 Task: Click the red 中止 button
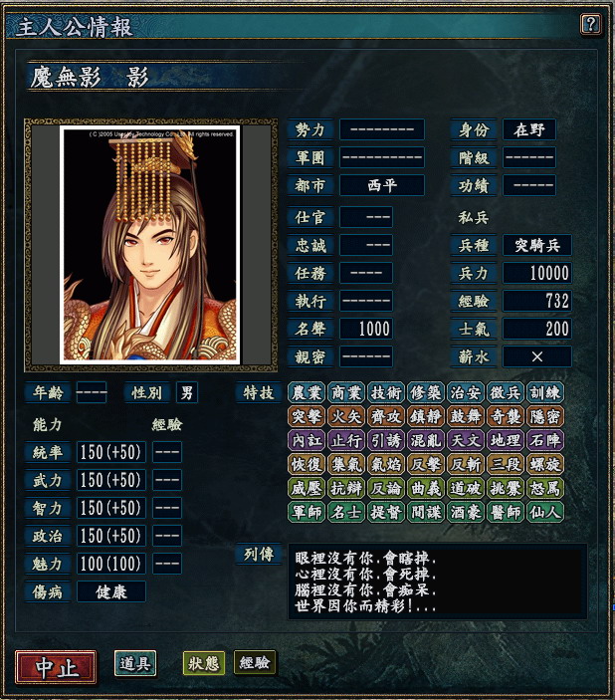point(56,667)
